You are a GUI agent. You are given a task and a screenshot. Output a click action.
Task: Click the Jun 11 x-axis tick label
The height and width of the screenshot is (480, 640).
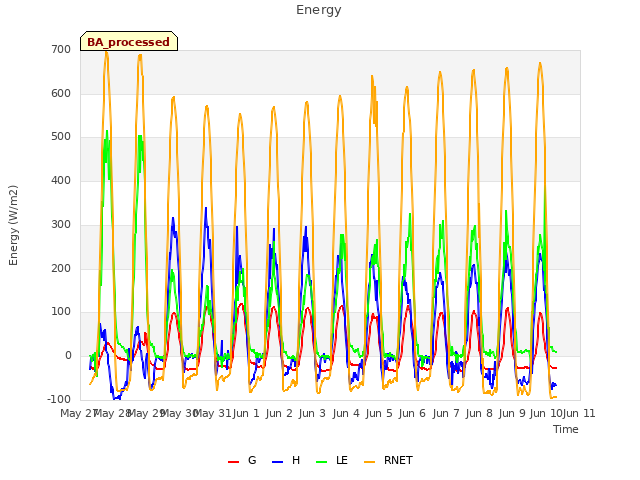(579, 413)
